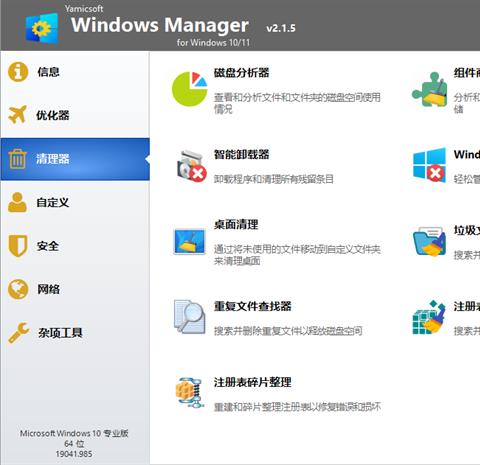Click the puzzle piece with broom icon
The height and width of the screenshot is (465, 480).
coord(429,89)
